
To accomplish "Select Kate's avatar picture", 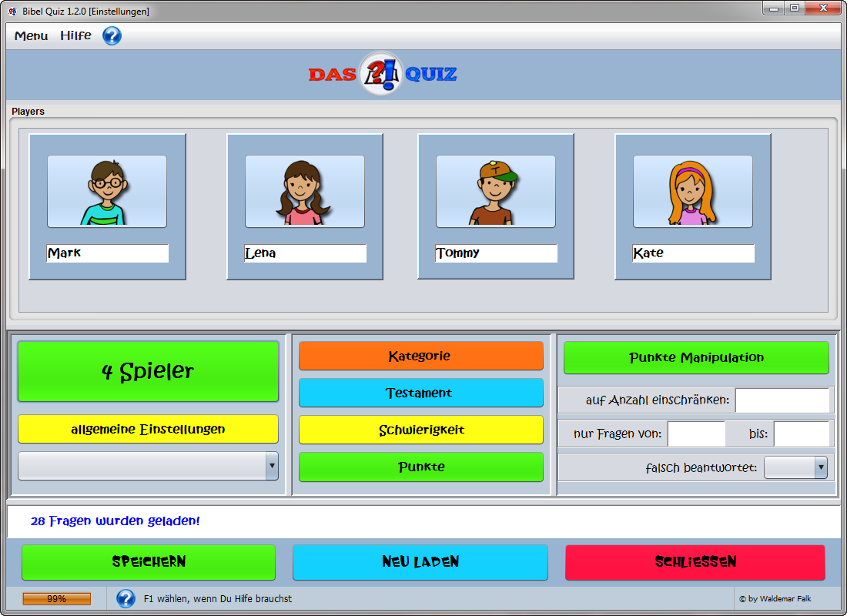I will tap(692, 192).
